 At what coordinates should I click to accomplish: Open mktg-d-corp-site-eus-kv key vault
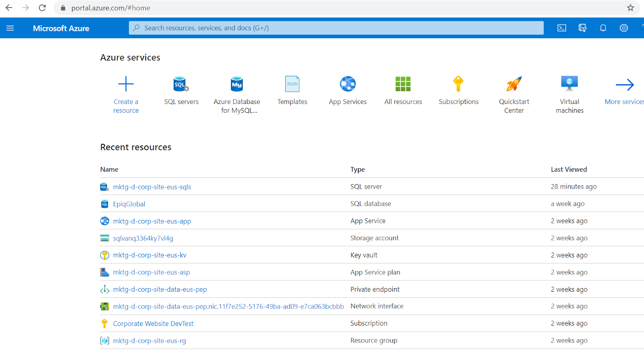click(149, 255)
